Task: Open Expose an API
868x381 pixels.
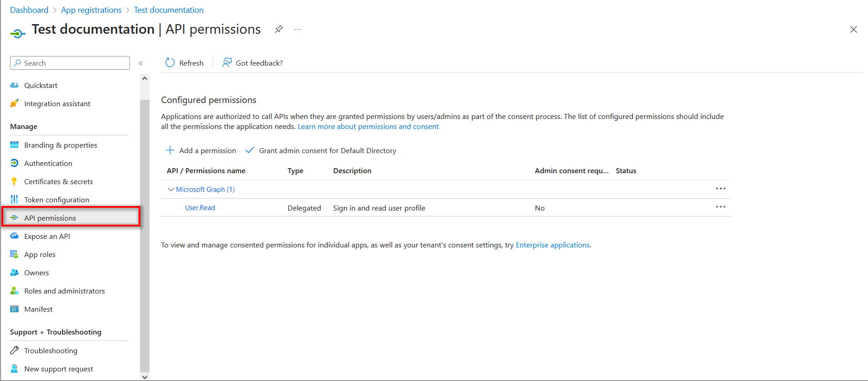Action: pos(47,236)
